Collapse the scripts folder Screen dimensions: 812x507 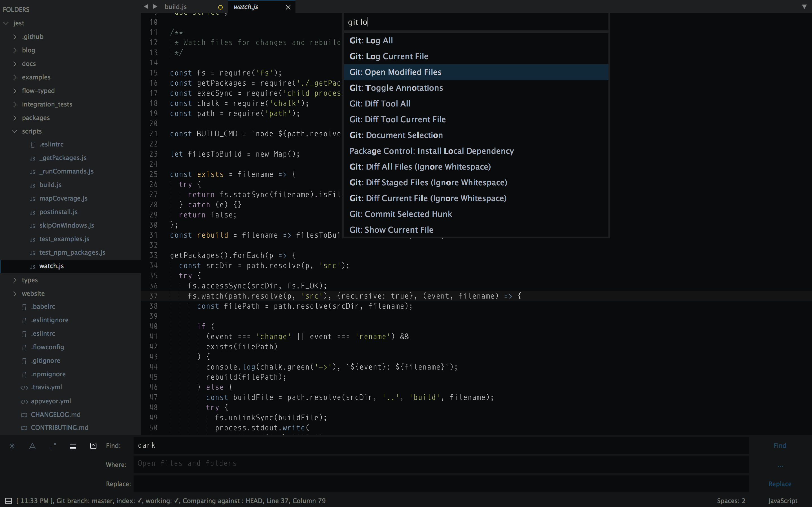14,131
